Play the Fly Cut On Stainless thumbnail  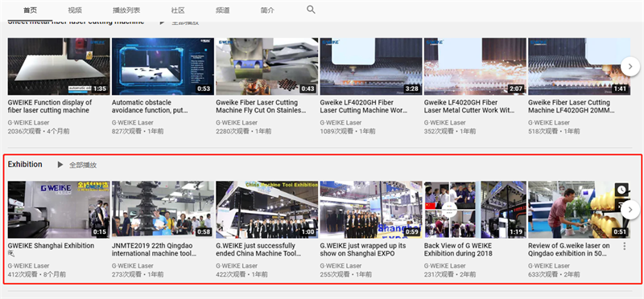(x=267, y=67)
